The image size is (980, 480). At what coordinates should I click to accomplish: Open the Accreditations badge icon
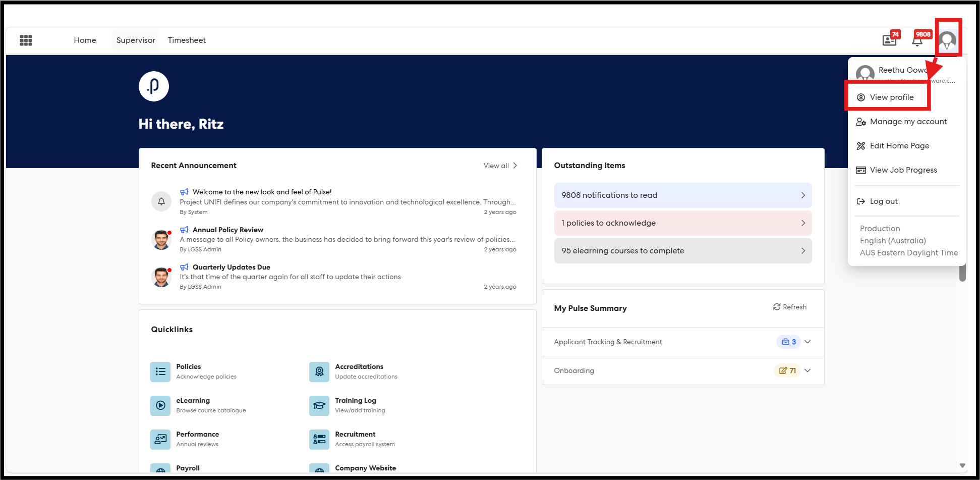pyautogui.click(x=319, y=372)
